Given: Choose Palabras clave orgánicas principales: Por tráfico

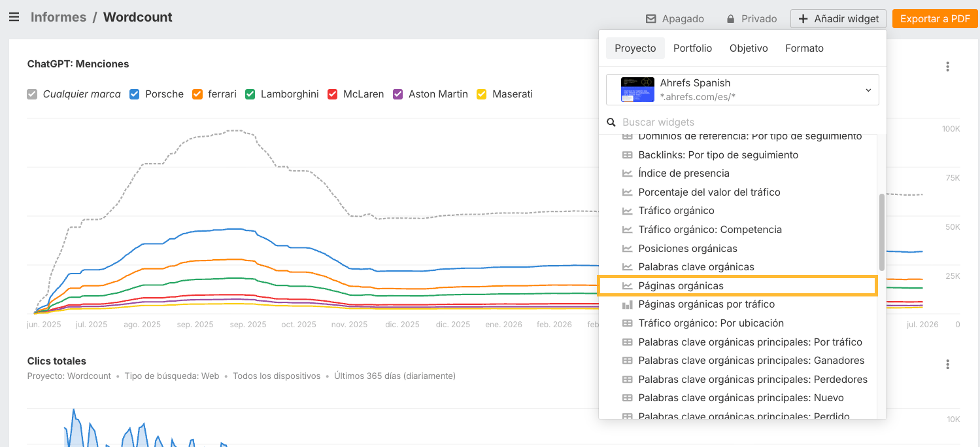Looking at the screenshot, I should 737,342.
